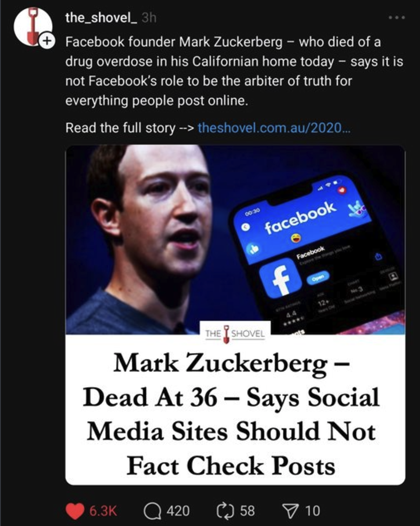Open the three-dot more options menu
This screenshot has width=420, height=526.
(397, 18)
